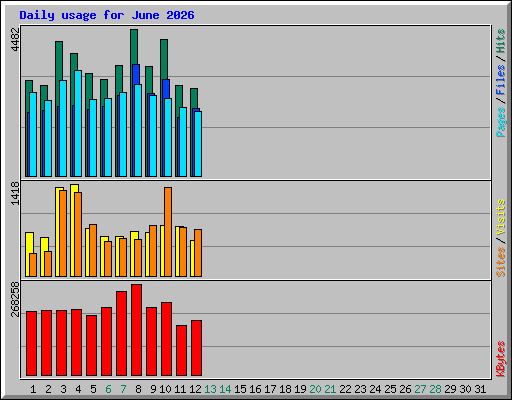Click day 25 on the x-axis
This screenshot has height=400, width=512.
coord(390,389)
